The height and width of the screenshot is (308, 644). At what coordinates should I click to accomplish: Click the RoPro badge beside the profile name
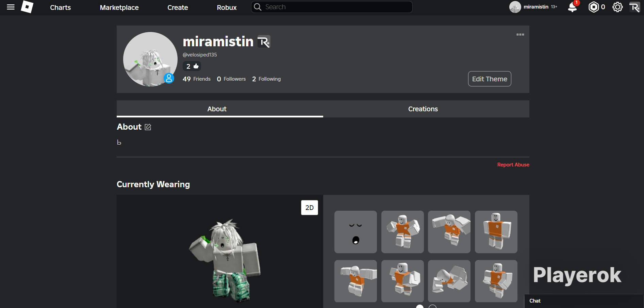(x=264, y=42)
